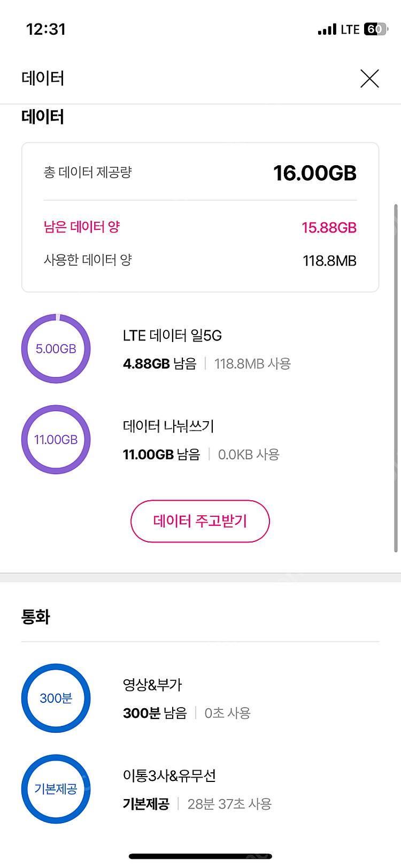401x868 pixels.
Task: Tap the 16.00GB total data value
Action: coord(314,173)
